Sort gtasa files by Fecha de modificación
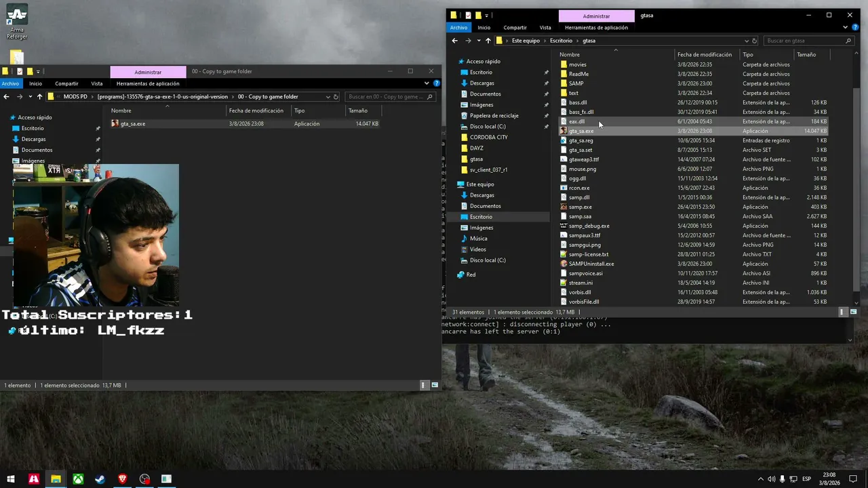 click(x=705, y=54)
